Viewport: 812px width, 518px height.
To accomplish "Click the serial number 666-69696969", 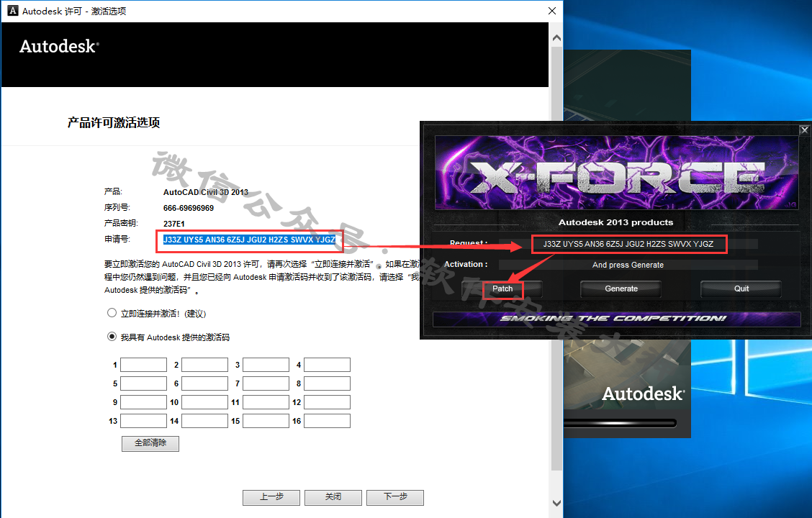I will [189, 208].
